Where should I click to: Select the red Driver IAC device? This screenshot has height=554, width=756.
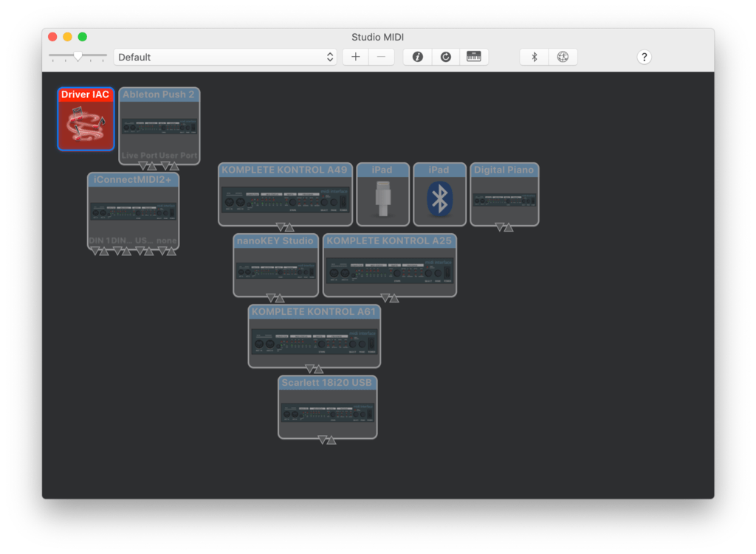[86, 118]
